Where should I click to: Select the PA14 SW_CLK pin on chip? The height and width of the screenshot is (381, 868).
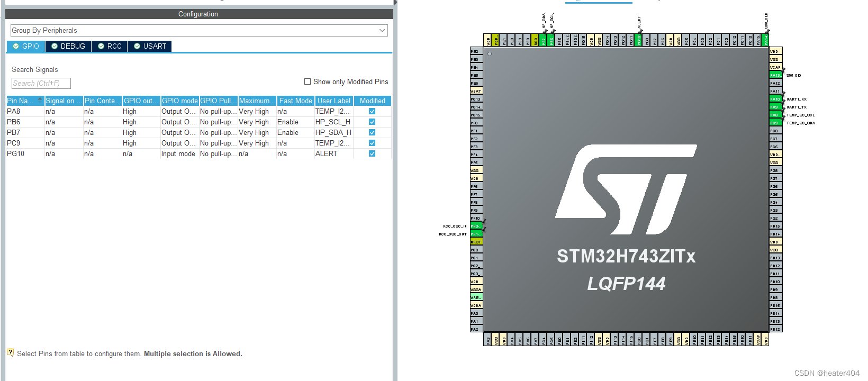point(765,40)
